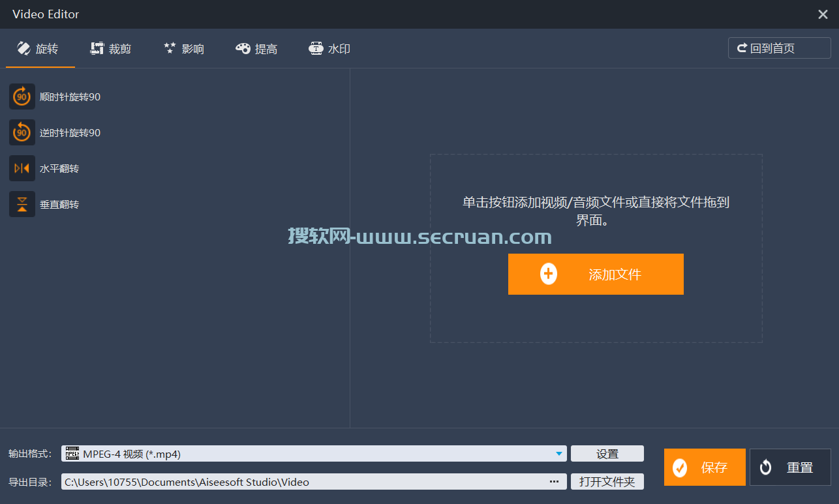Click the MPEG format icon in the output field
Screen dimensions: 839x504
click(x=72, y=453)
